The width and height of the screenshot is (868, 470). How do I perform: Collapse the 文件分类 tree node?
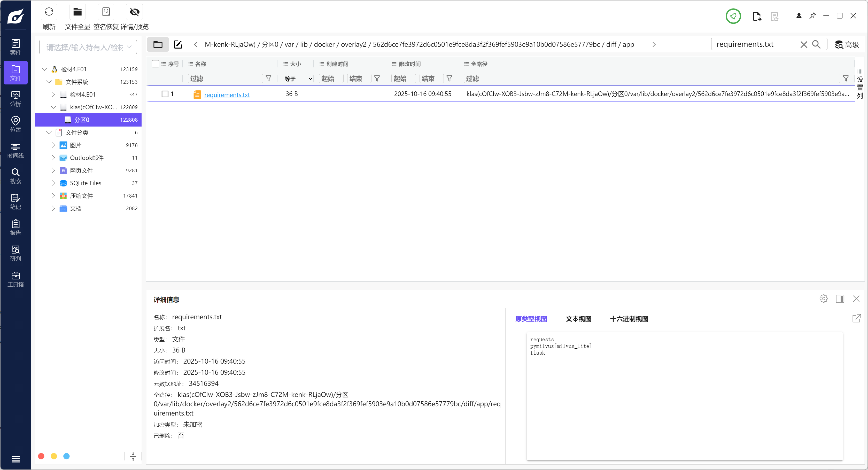[x=49, y=132]
